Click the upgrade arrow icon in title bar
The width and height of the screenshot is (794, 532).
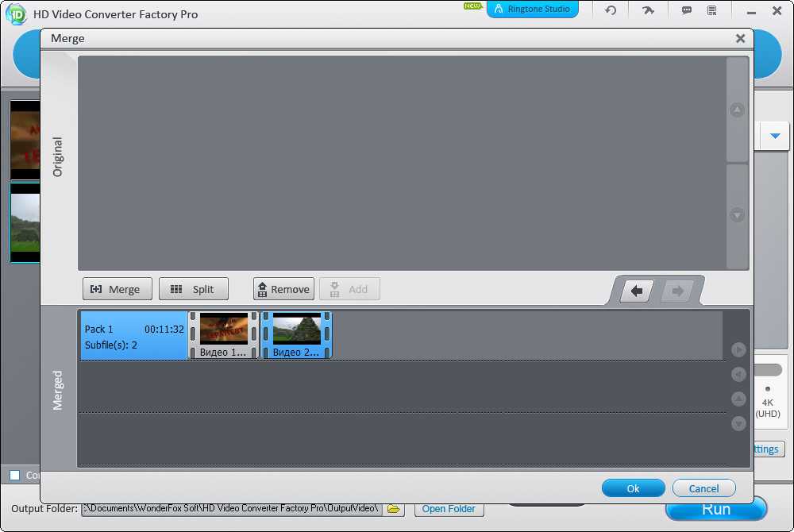(648, 10)
